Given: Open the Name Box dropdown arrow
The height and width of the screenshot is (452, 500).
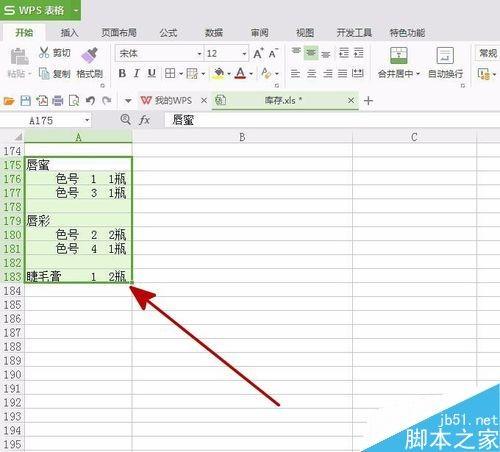Looking at the screenshot, I should pyautogui.click(x=87, y=120).
